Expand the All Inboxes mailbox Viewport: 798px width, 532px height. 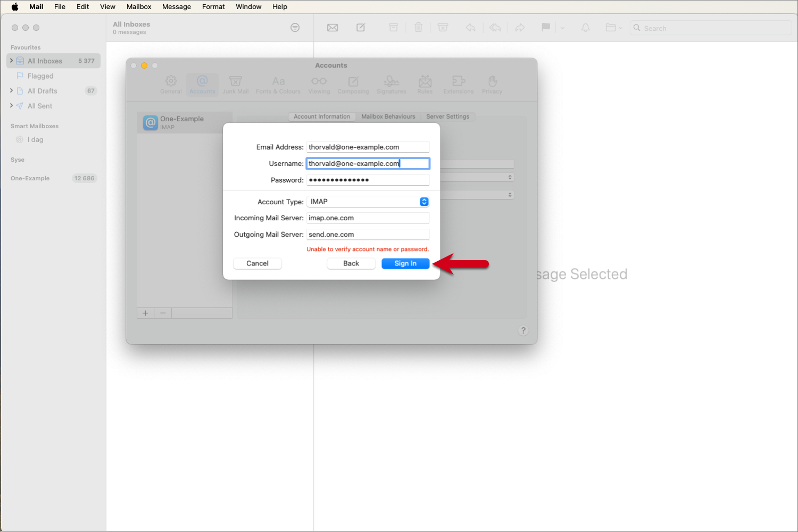point(12,61)
